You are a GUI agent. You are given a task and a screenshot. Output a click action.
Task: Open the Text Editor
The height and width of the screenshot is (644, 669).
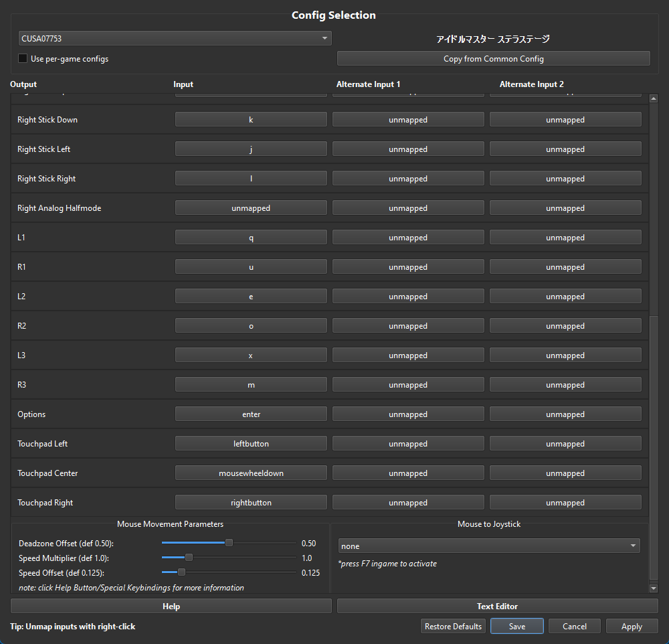point(498,606)
